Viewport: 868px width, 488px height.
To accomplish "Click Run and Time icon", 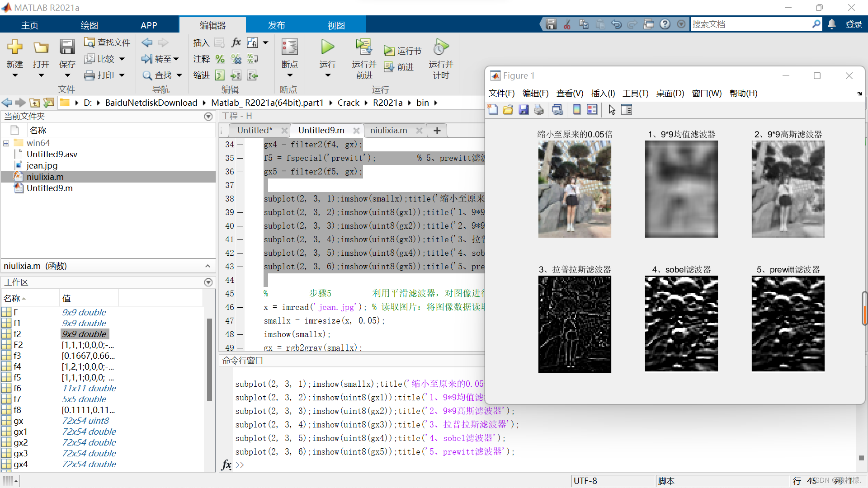I will (x=441, y=47).
